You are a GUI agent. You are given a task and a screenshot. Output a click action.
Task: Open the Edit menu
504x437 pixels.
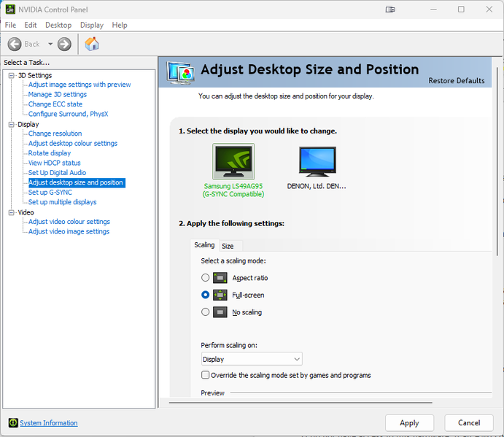click(31, 25)
